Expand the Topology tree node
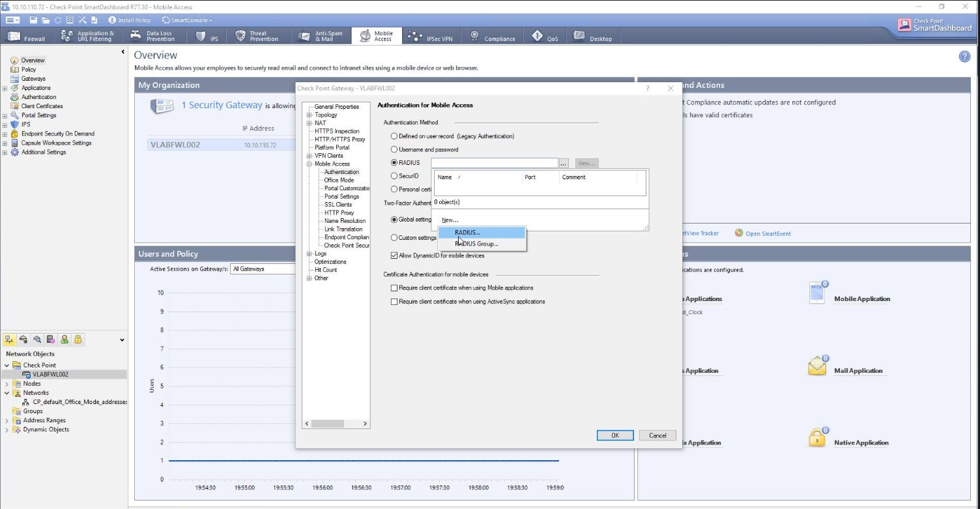 pyautogui.click(x=310, y=115)
